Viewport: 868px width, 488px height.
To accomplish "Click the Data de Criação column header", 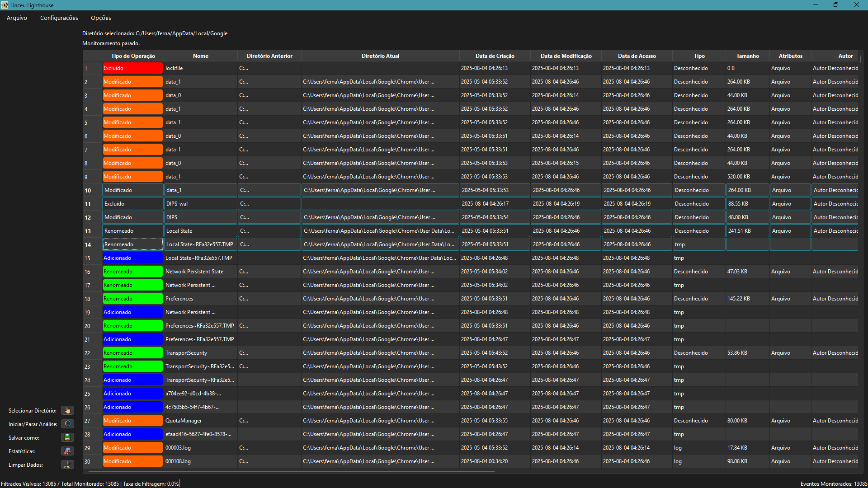I will [495, 56].
